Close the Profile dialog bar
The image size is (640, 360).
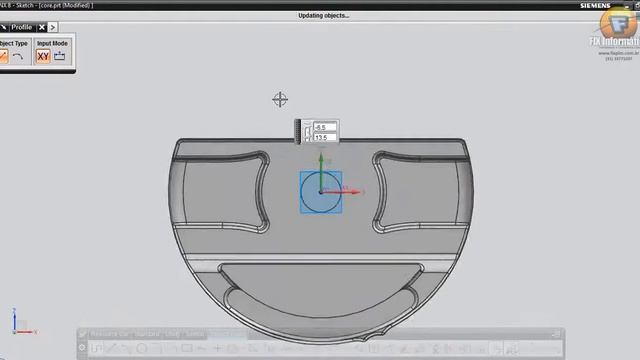pyautogui.click(x=42, y=27)
